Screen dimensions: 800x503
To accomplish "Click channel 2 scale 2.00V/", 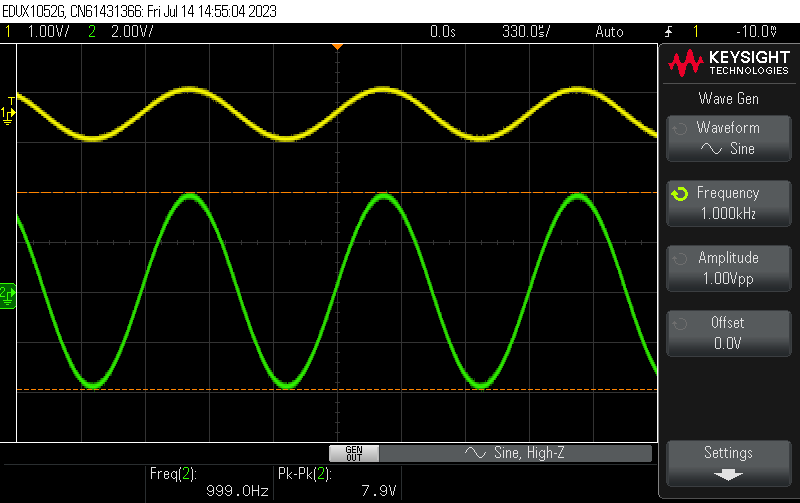I will tap(132, 32).
